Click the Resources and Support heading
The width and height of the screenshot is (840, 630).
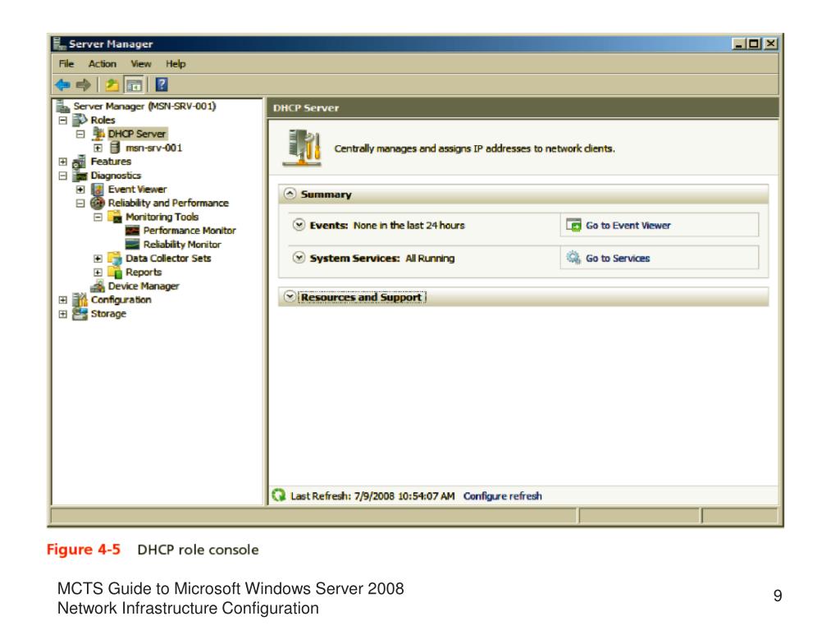pos(362,297)
